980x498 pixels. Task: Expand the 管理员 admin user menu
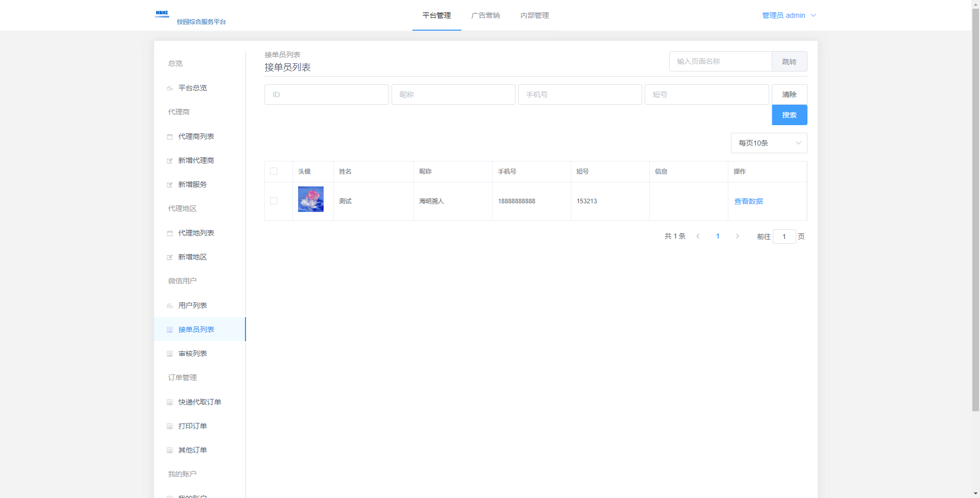(789, 15)
